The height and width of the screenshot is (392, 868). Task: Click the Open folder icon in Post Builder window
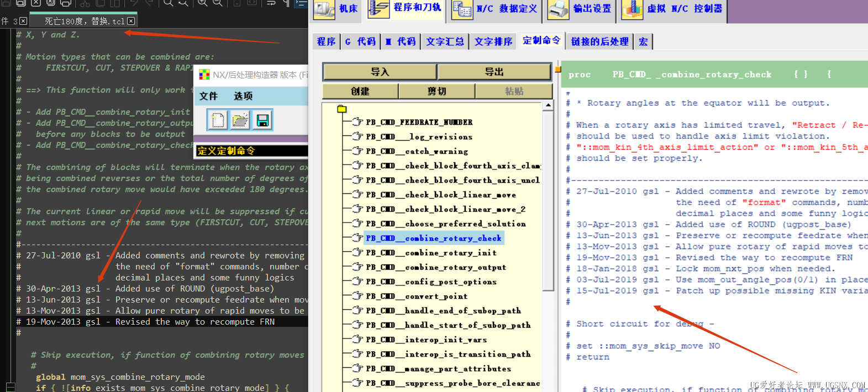tap(240, 120)
